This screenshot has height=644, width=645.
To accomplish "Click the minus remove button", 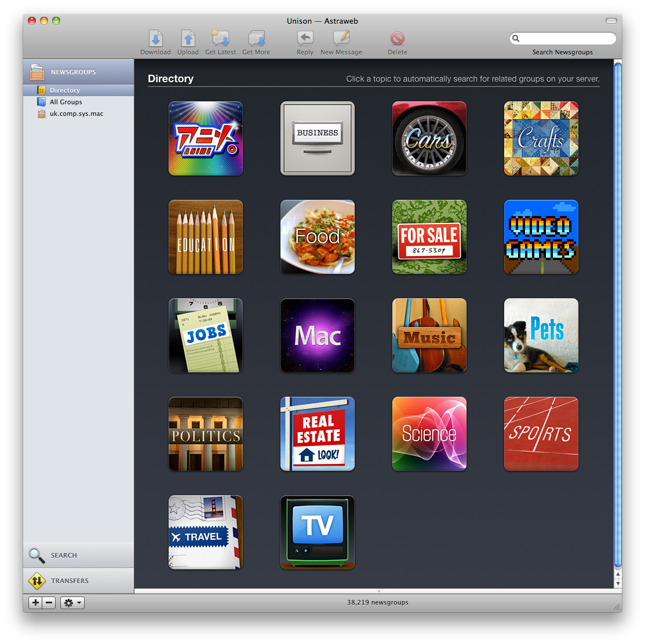I will tap(49, 603).
